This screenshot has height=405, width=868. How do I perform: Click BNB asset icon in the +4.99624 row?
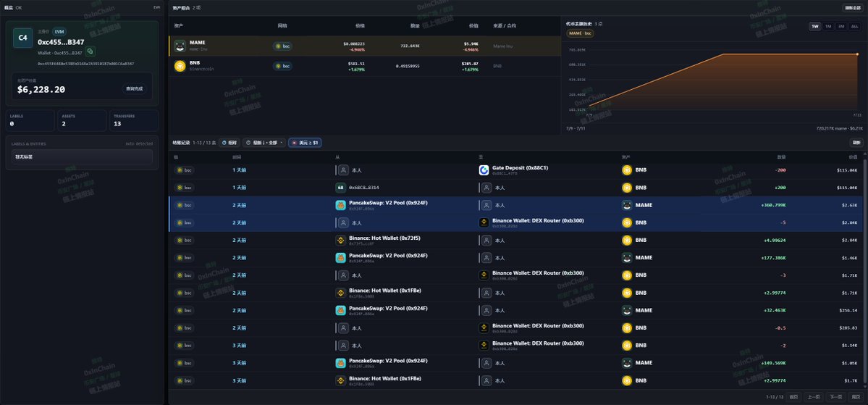pos(627,241)
